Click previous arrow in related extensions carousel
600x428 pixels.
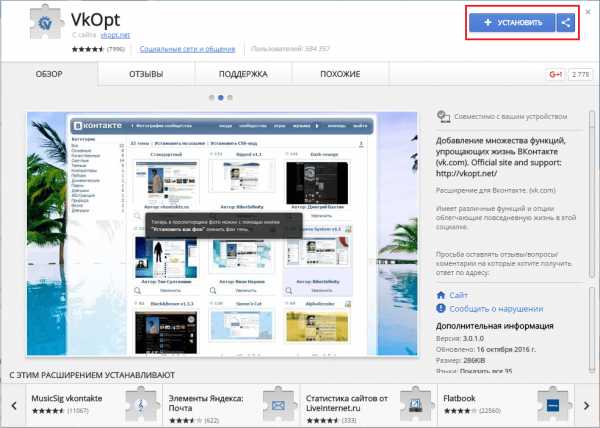(14, 405)
